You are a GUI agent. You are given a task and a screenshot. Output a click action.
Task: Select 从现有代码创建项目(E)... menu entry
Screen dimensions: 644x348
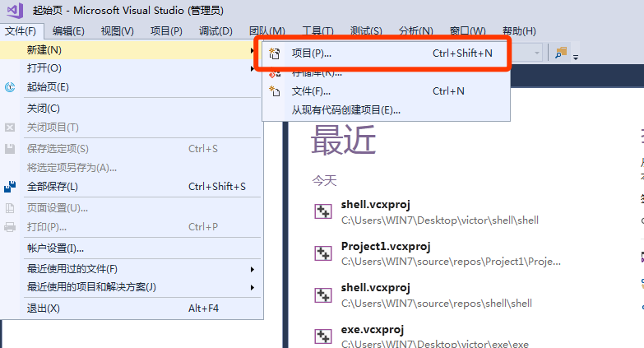click(x=345, y=110)
